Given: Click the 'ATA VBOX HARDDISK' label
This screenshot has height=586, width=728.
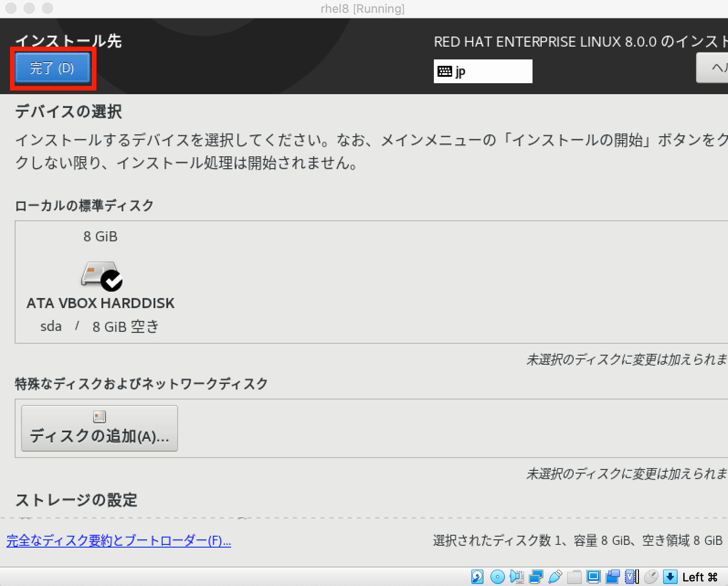Looking at the screenshot, I should coord(100,303).
